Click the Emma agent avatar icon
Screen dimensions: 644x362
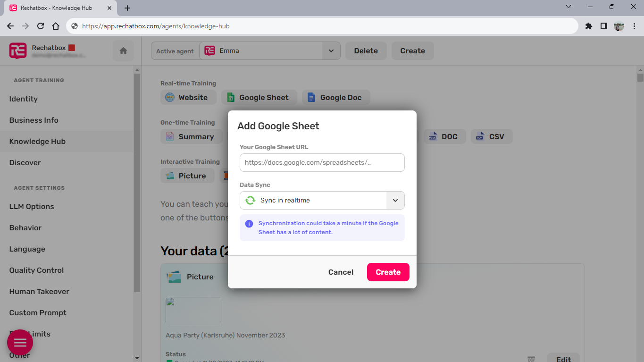click(x=210, y=51)
